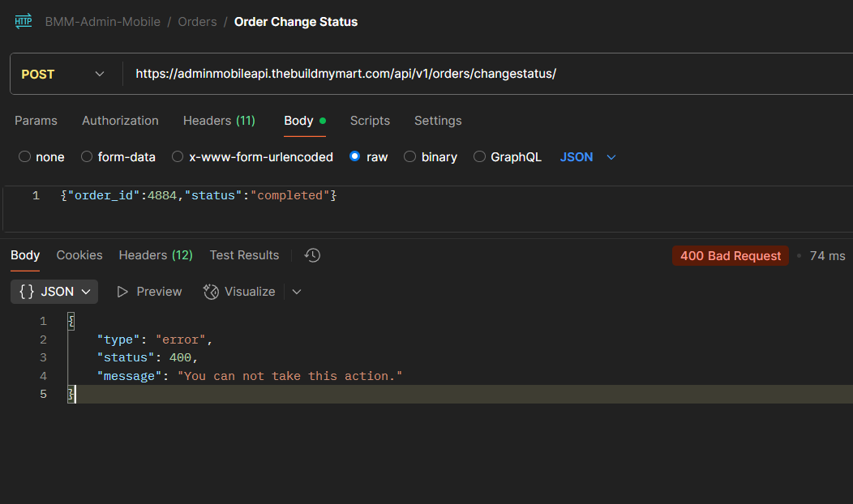853x504 pixels.
Task: Click the "type": "error" response line
Action: click(x=155, y=340)
